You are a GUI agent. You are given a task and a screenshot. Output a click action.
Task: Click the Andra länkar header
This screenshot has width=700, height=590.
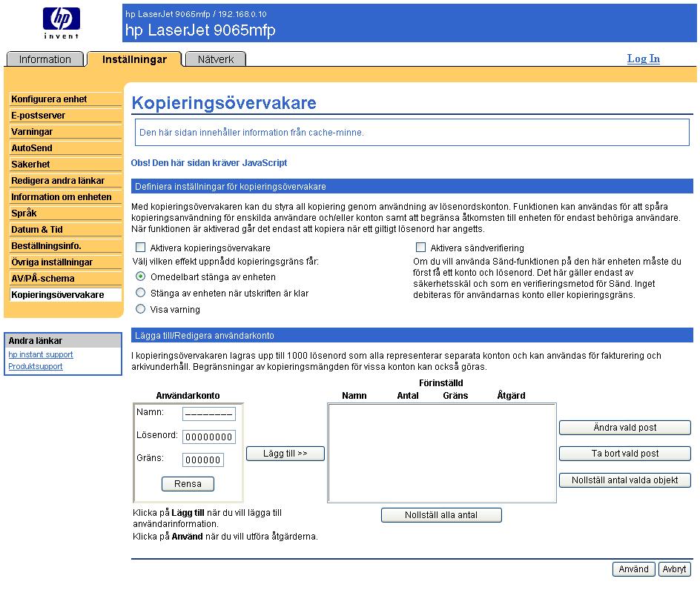pos(63,340)
